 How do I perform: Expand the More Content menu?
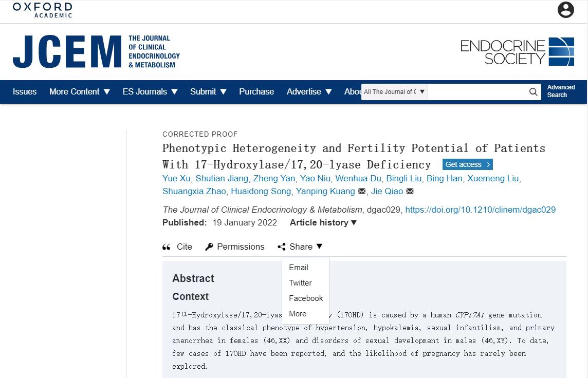tap(80, 92)
